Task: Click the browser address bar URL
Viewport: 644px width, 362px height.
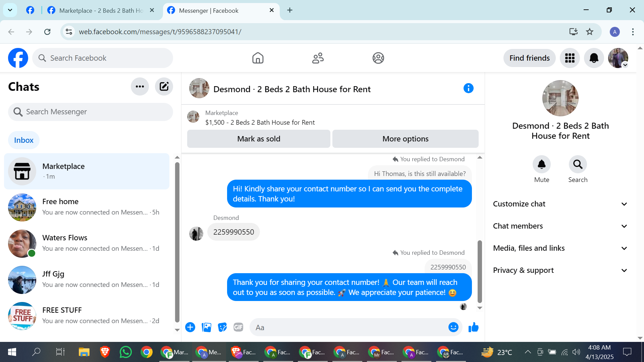Action: click(x=160, y=32)
